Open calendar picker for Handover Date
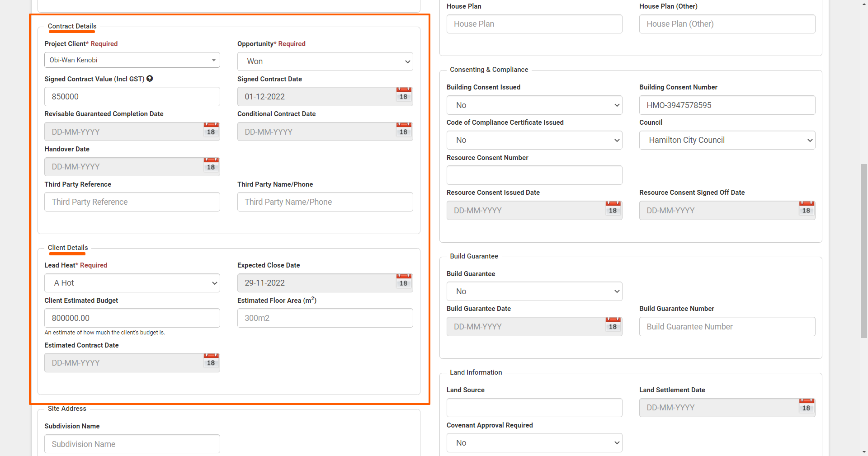The width and height of the screenshot is (868, 456). tap(211, 166)
